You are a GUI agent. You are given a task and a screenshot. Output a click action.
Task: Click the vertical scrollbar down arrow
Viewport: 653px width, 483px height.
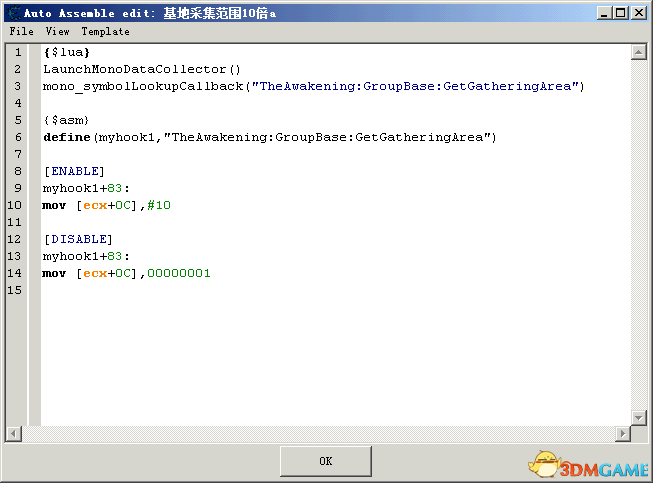638,417
